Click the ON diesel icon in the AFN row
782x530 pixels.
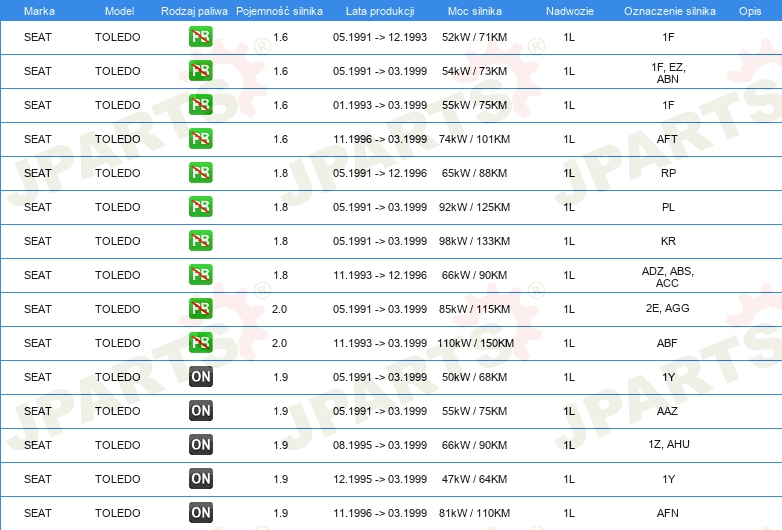tap(201, 513)
